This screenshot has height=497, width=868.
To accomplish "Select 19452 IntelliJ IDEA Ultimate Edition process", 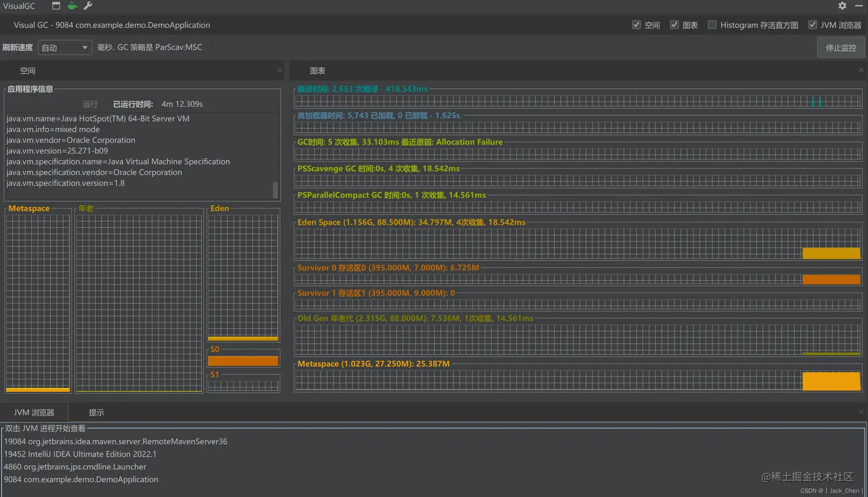I will click(80, 454).
